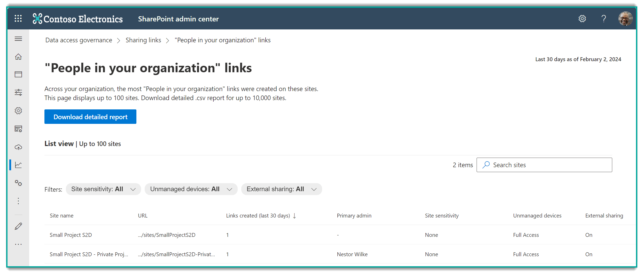Open the Site sensitivity: All filter dropdown
This screenshot has height=274, width=644.
click(103, 189)
